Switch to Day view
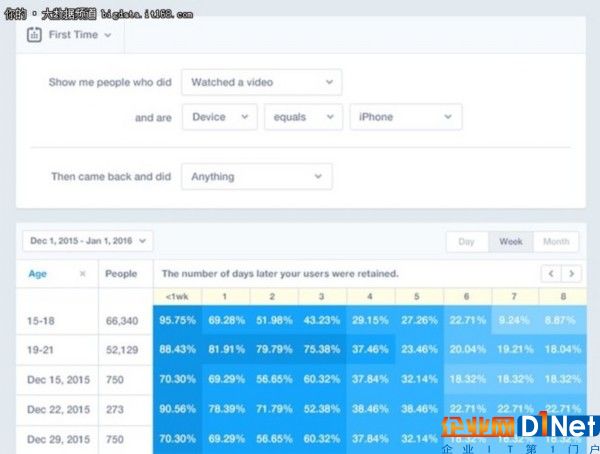The image size is (600, 454). [x=467, y=242]
